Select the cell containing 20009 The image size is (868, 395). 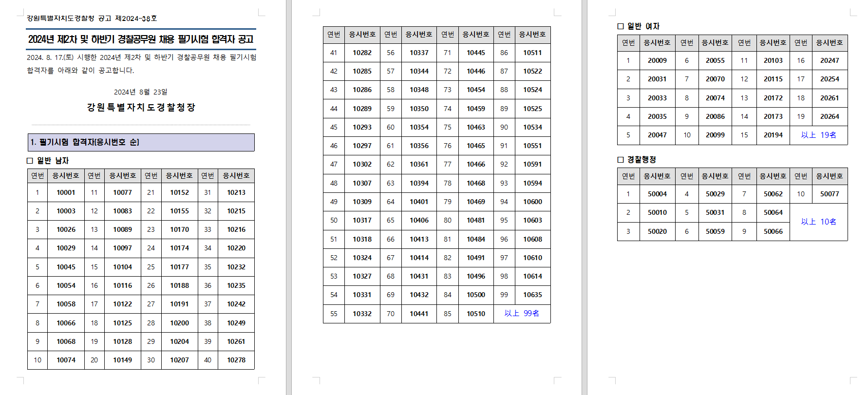tap(657, 60)
